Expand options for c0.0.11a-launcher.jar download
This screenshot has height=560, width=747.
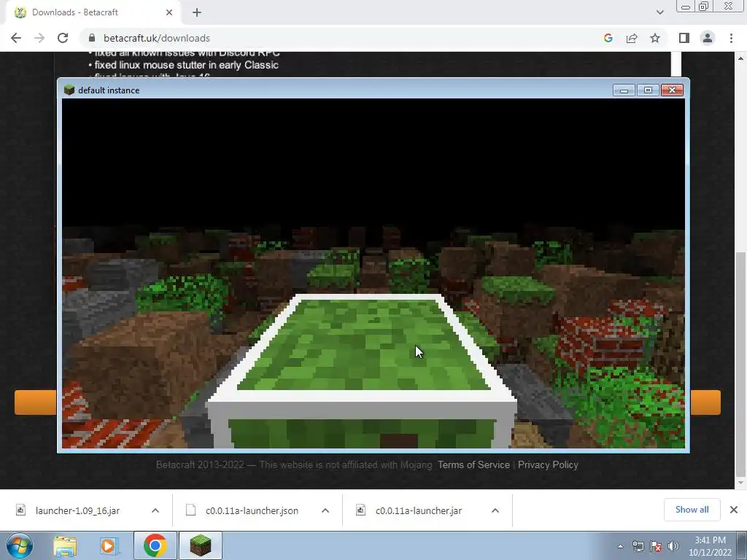click(x=495, y=510)
